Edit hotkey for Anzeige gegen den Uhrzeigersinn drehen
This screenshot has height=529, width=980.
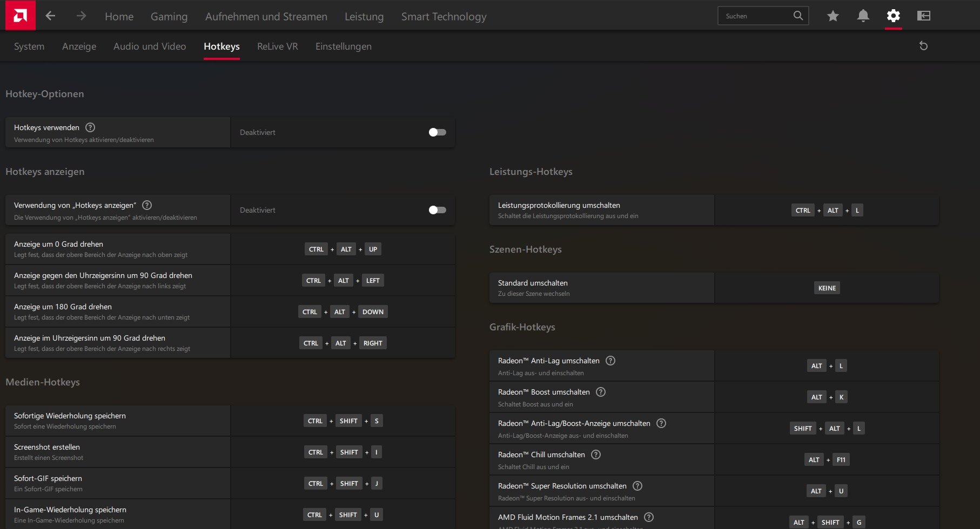pos(343,280)
